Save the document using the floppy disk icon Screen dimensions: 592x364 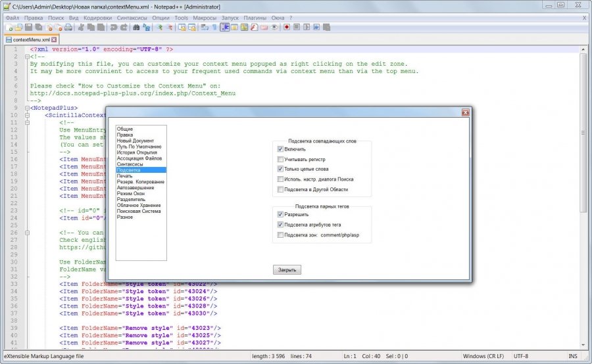point(29,28)
